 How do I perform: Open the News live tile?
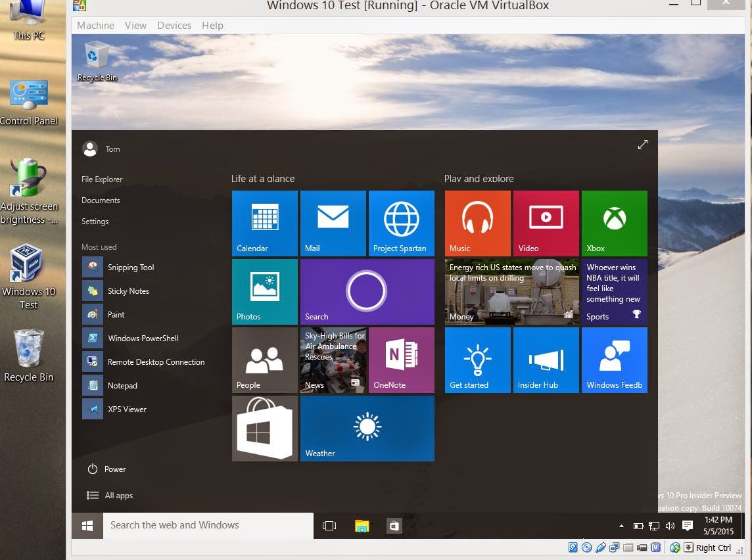click(333, 360)
